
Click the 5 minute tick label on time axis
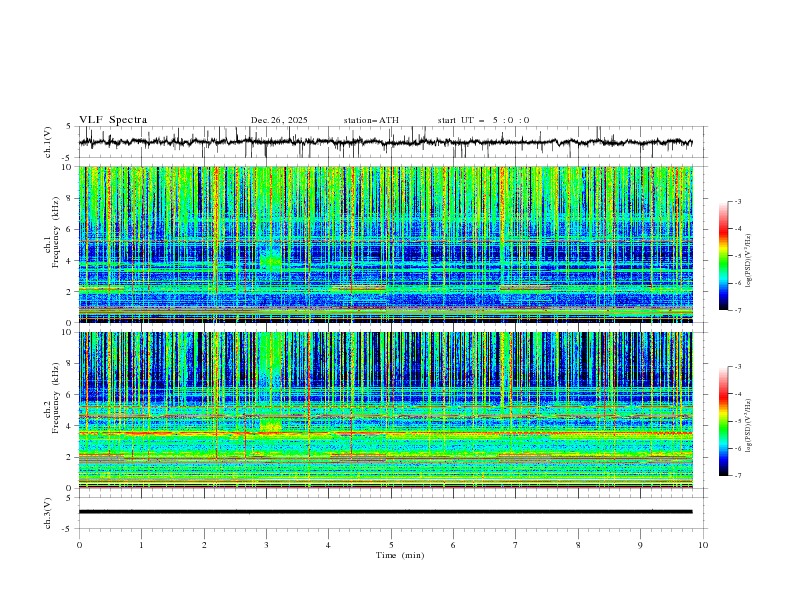coord(391,545)
